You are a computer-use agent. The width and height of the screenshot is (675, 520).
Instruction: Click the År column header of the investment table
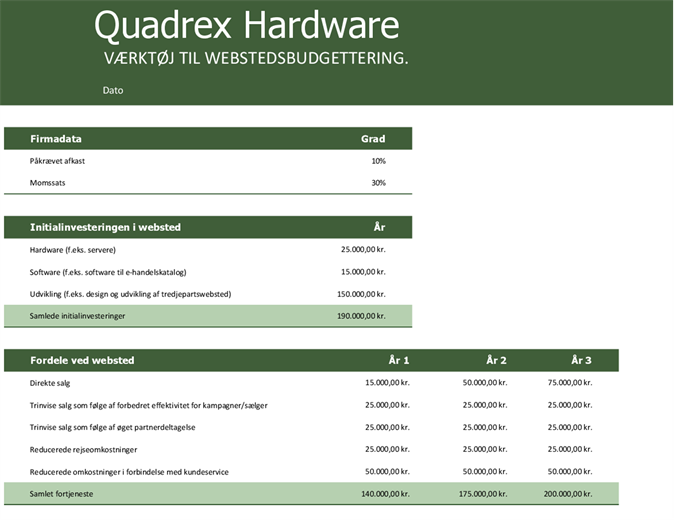(x=379, y=227)
